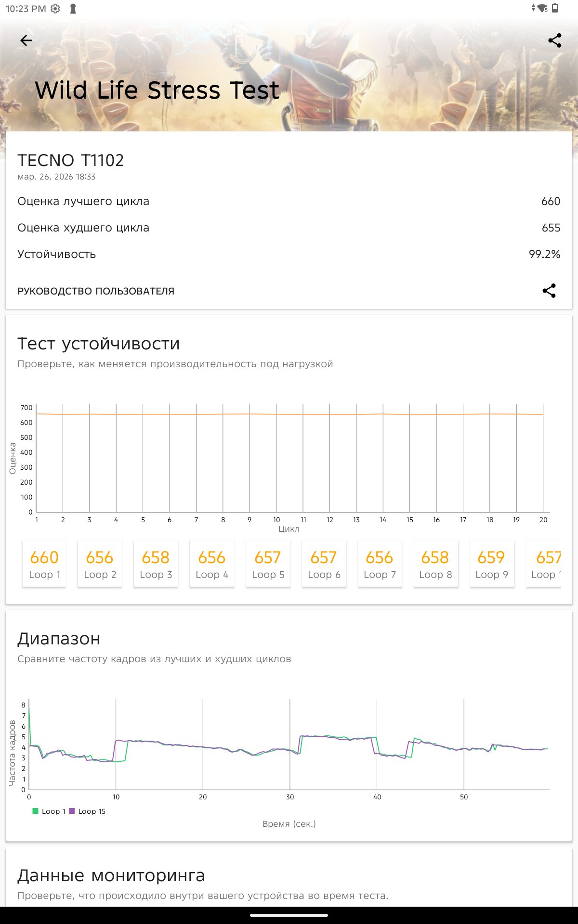Select the Loop 7 score card
This screenshot has height=924, width=578.
click(x=380, y=564)
